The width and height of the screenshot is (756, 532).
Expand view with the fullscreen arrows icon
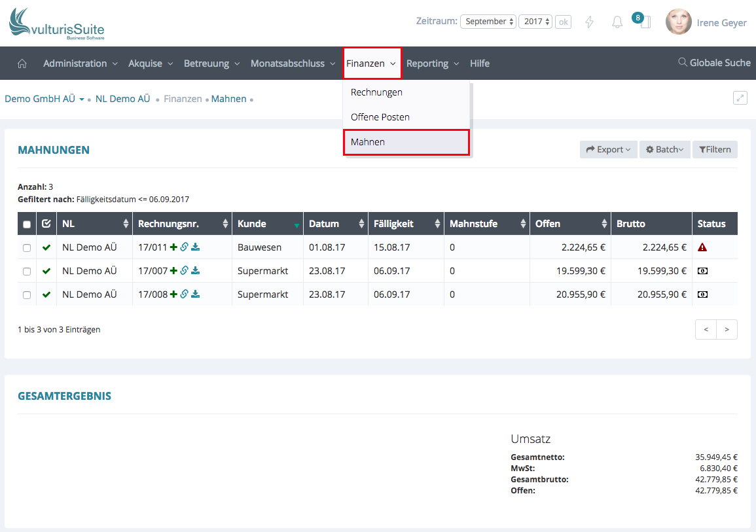740,98
